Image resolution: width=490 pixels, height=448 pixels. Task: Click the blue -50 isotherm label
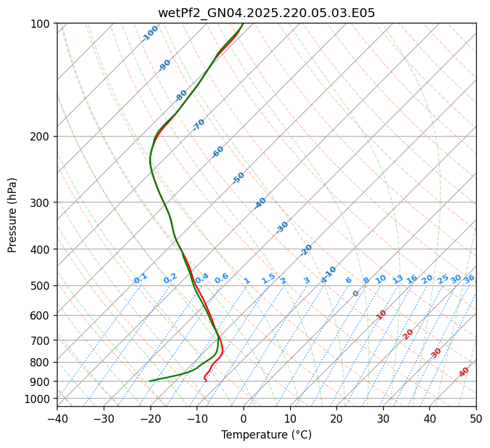coord(238,178)
